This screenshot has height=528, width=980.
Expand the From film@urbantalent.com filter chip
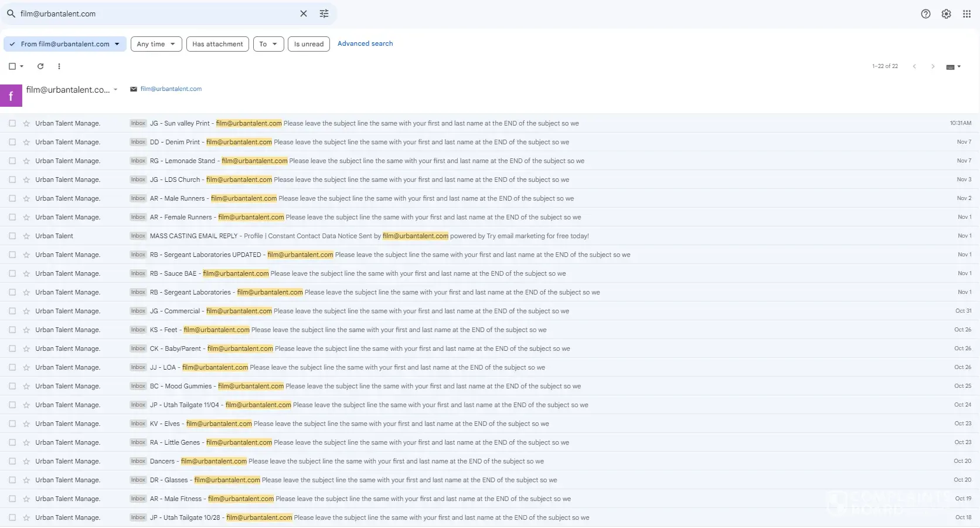pos(65,44)
